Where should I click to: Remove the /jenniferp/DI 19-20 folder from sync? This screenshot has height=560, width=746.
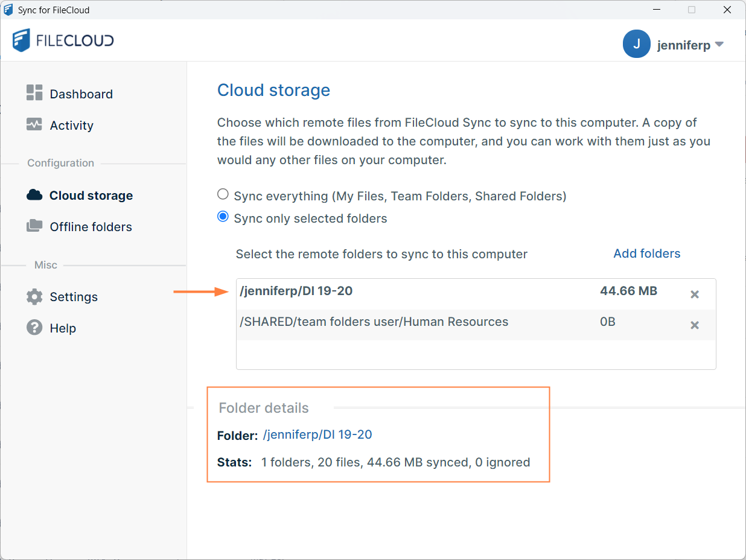point(695,294)
